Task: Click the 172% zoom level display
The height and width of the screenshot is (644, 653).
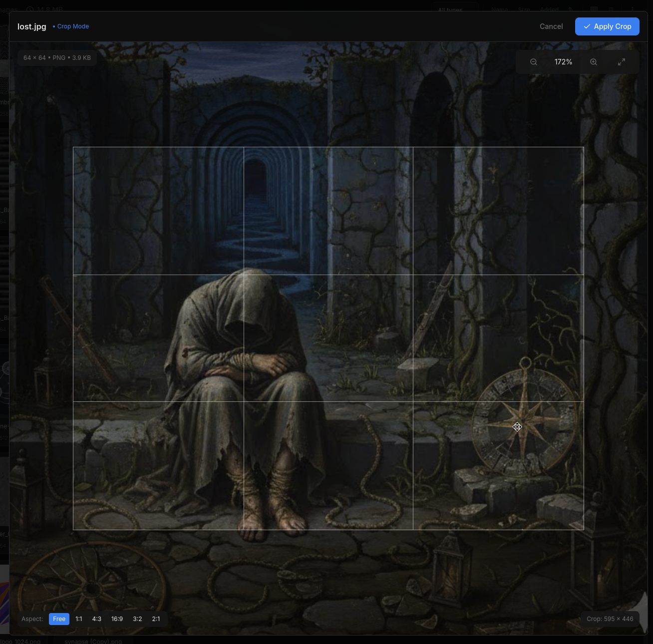Action: click(x=563, y=61)
